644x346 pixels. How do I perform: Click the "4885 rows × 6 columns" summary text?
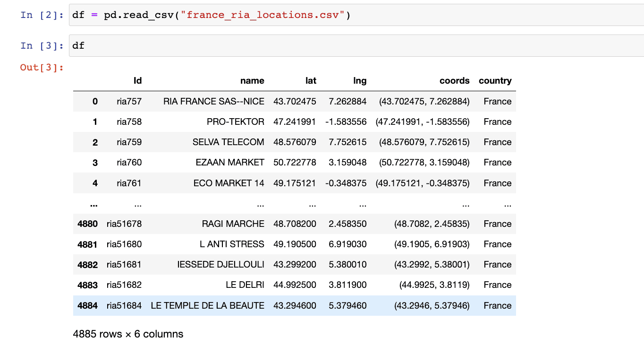[128, 334]
